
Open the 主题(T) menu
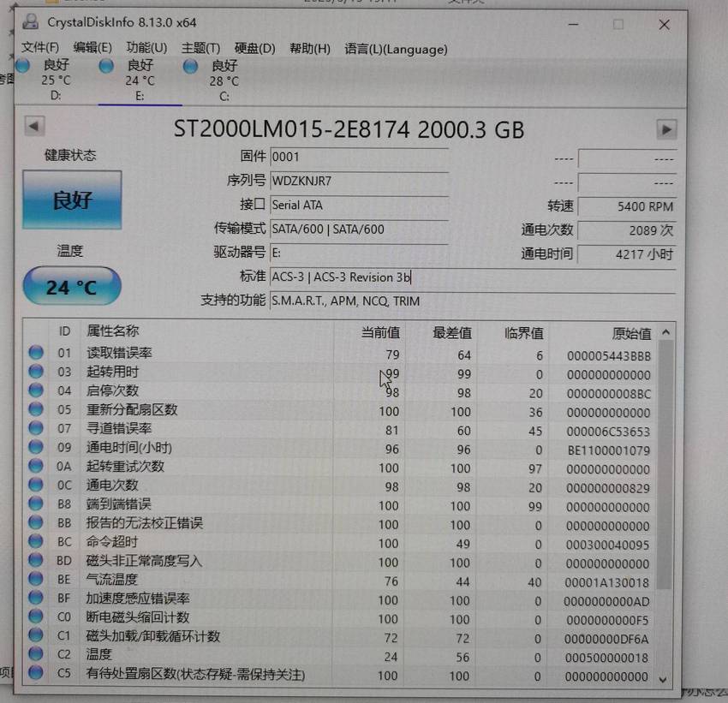click(200, 48)
